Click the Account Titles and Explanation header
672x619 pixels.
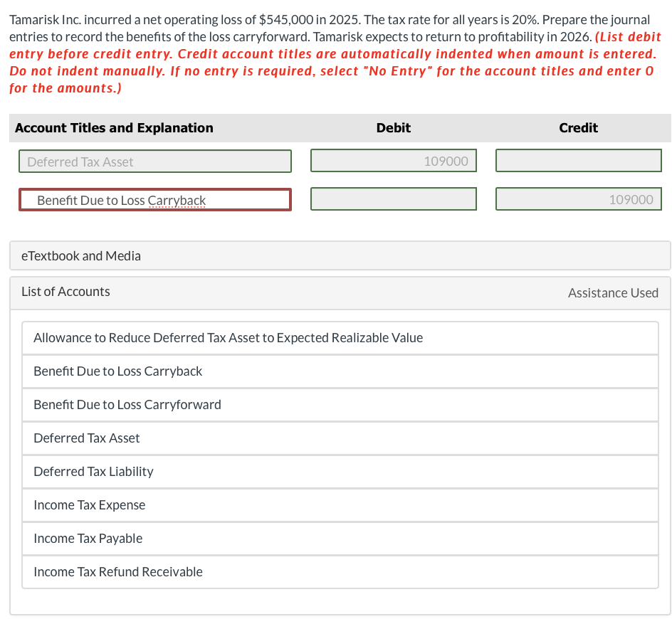tap(114, 128)
